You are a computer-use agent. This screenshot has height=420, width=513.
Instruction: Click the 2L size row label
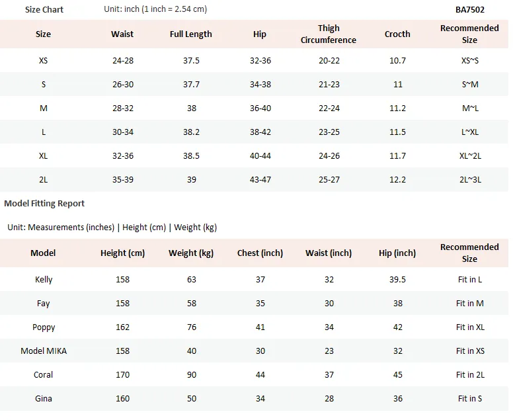43,180
